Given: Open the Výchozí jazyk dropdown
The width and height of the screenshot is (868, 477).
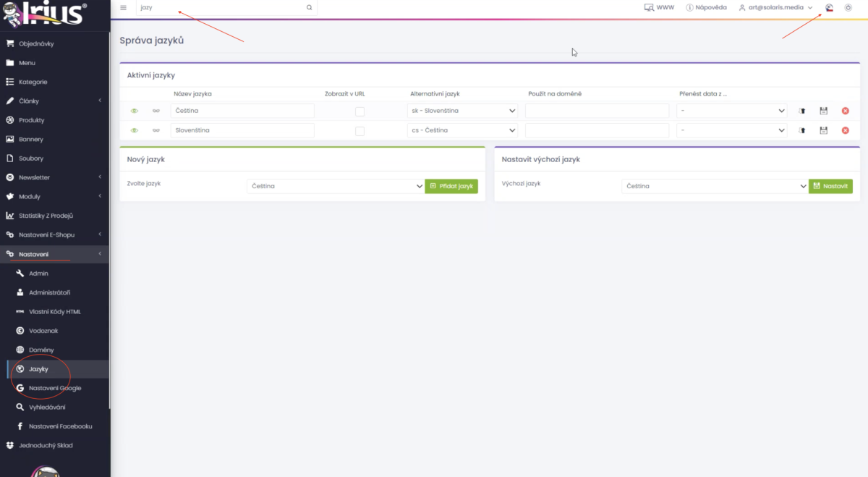Looking at the screenshot, I should (x=715, y=186).
